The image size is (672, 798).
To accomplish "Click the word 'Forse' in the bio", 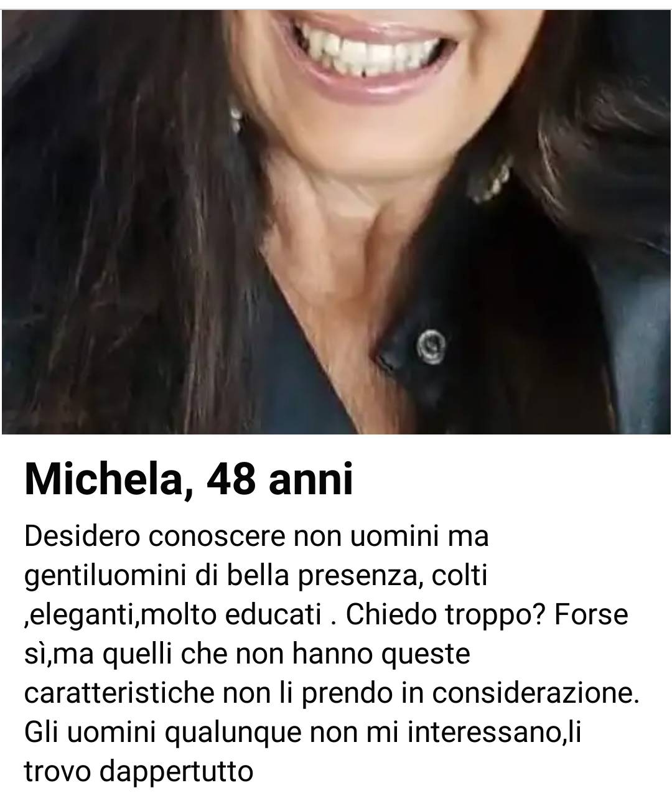I will [592, 616].
